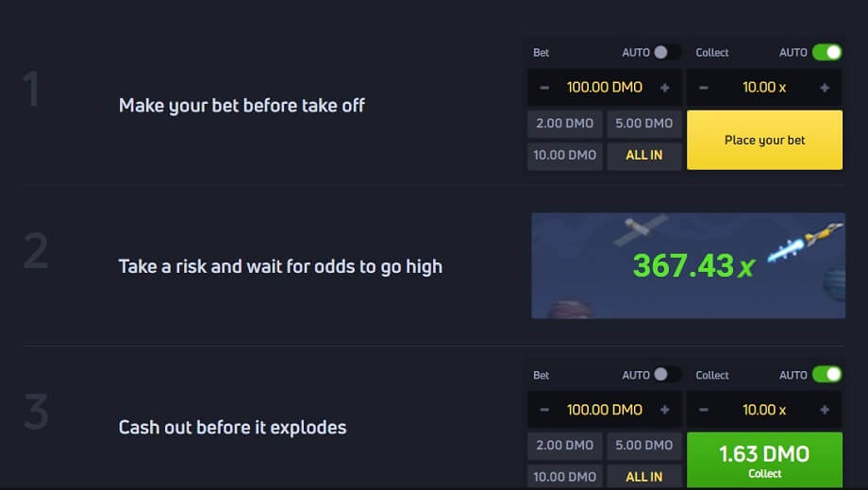Disable the Collect AUTO toggle in top panel

[827, 52]
